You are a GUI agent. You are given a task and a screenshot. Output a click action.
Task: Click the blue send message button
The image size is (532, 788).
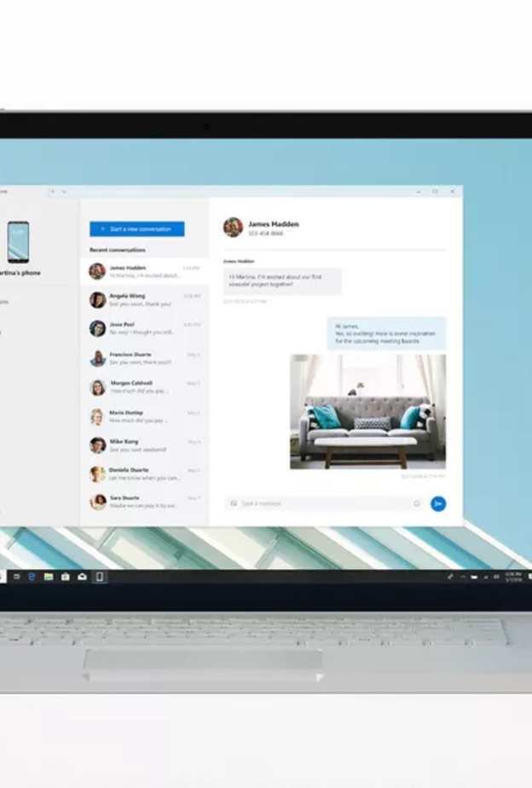437,504
